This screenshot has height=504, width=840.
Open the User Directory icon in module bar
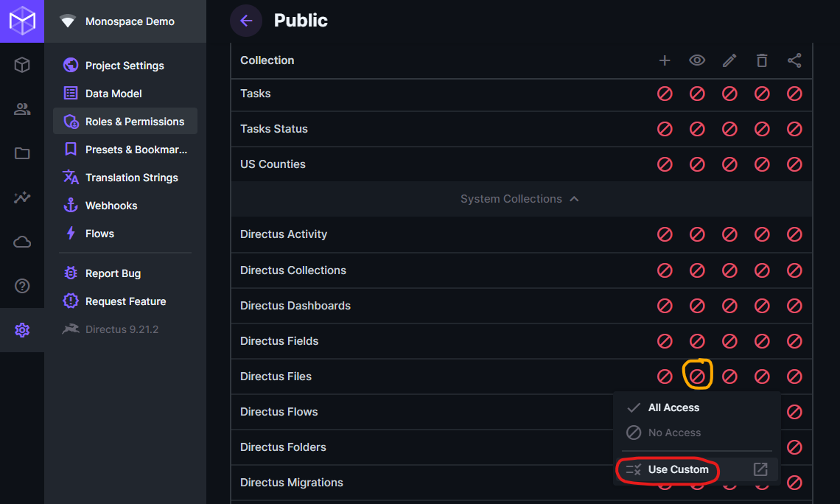coord(22,109)
